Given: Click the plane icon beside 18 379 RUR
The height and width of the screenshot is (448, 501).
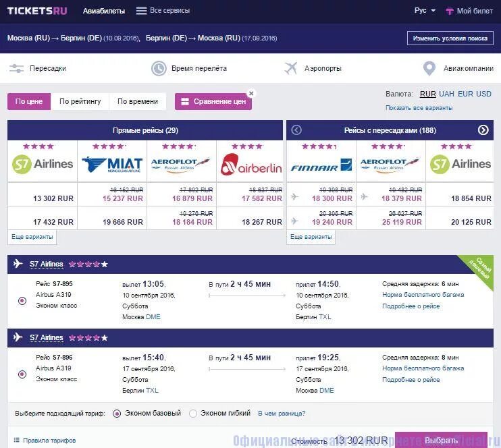Looking at the screenshot, I should (364, 197).
